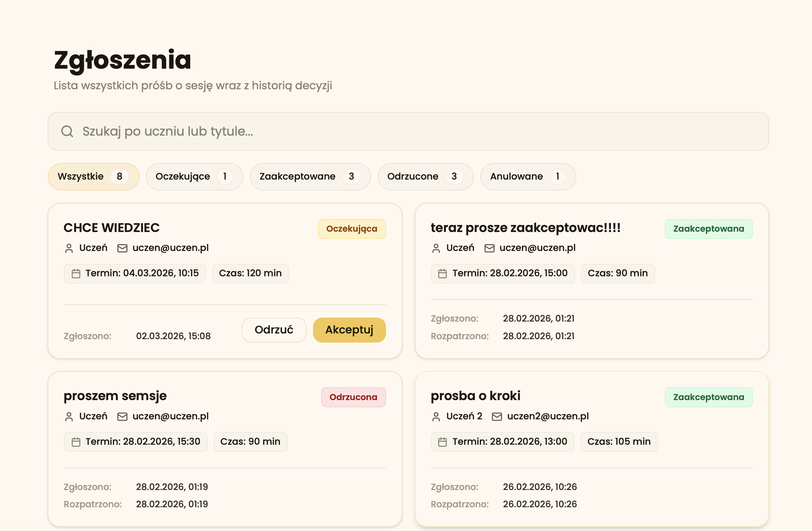Click user icon in CHCE WIEDZIEC card
812x531 pixels.
pos(69,248)
